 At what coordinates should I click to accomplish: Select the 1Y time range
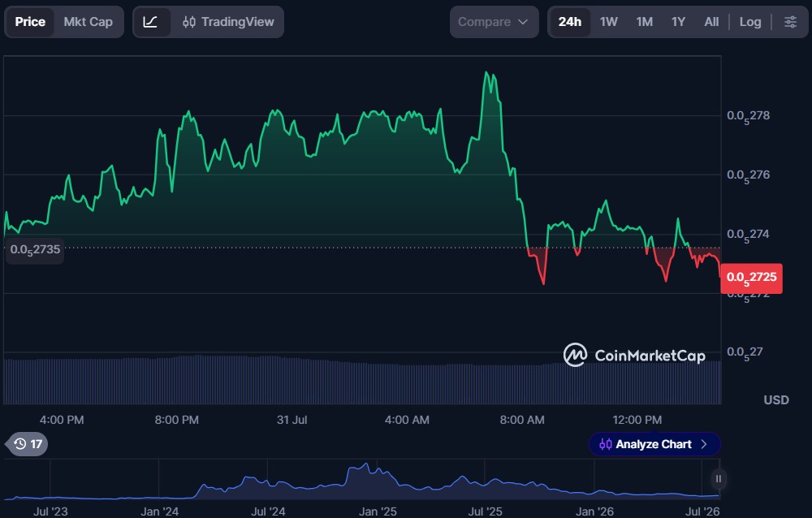pos(678,22)
